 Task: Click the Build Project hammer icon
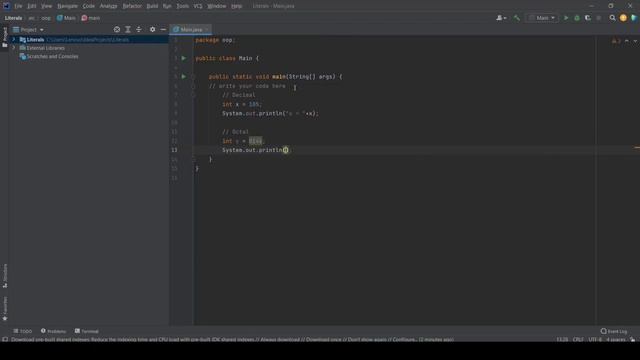coord(517,18)
